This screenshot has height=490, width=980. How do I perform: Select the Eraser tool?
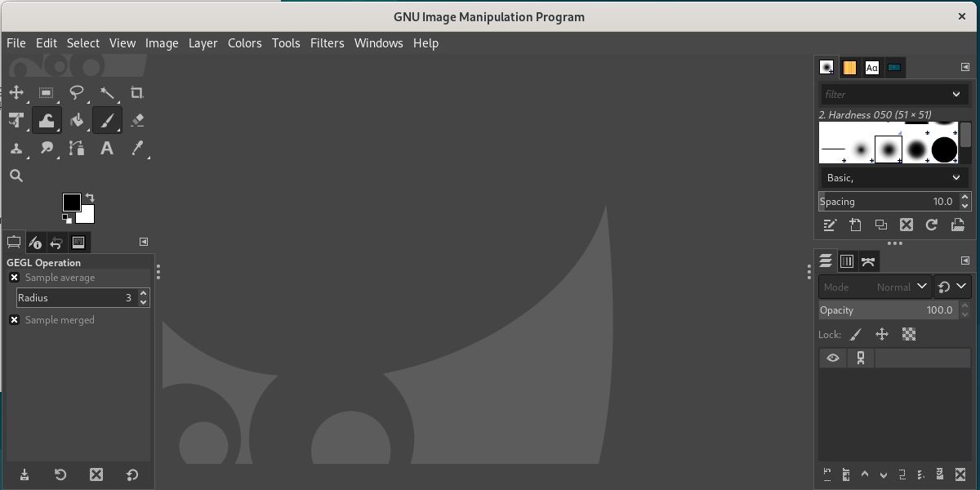(137, 120)
